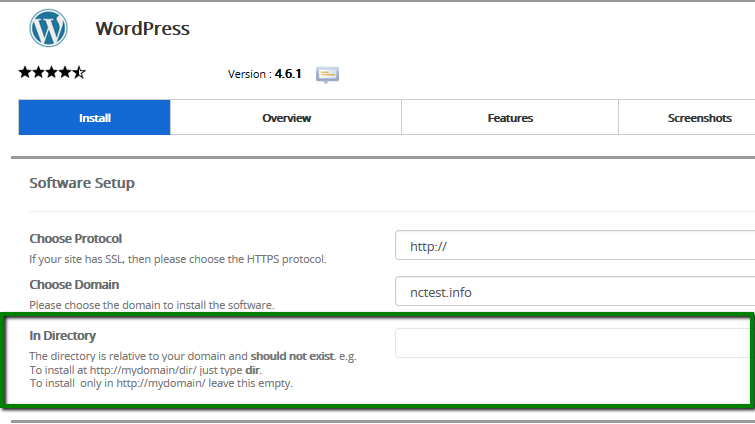755x424 pixels.
Task: Click the first rating star
Action: coord(25,73)
